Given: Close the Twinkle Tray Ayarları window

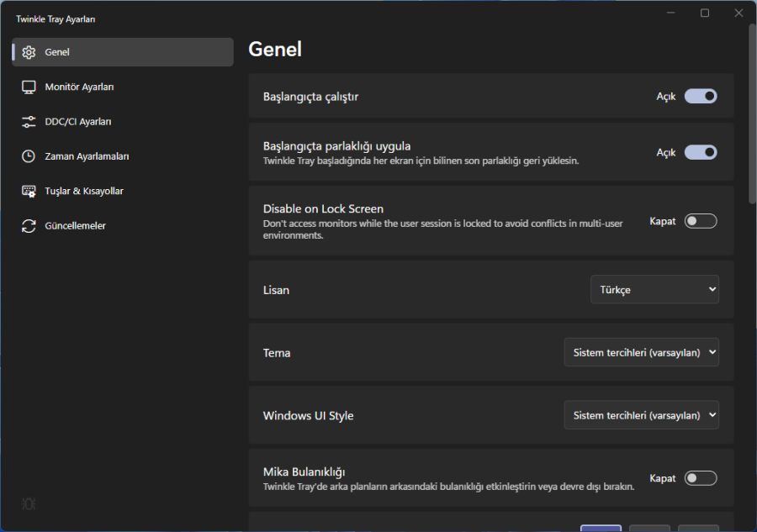Looking at the screenshot, I should [x=738, y=13].
